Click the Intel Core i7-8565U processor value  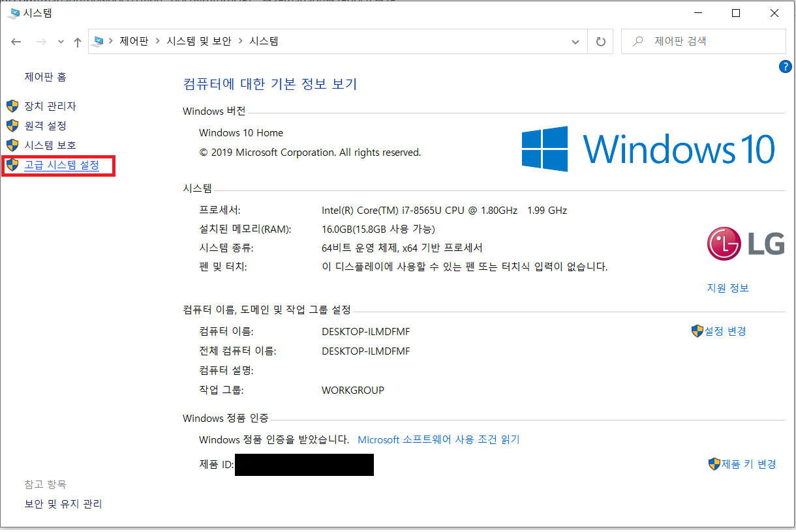click(x=444, y=211)
